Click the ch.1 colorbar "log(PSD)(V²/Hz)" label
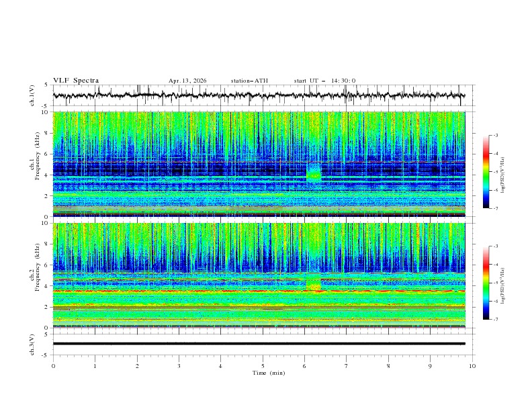The height and width of the screenshot is (411, 532). click(503, 175)
